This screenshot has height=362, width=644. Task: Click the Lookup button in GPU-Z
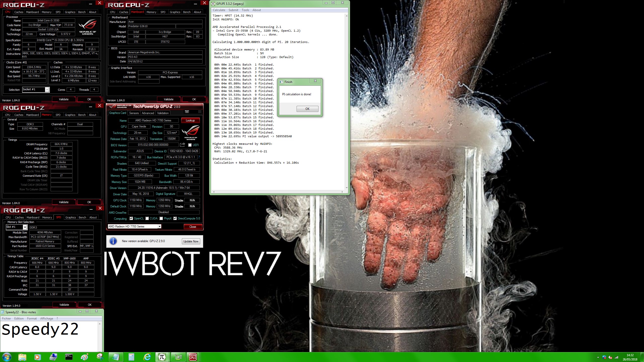point(190,120)
